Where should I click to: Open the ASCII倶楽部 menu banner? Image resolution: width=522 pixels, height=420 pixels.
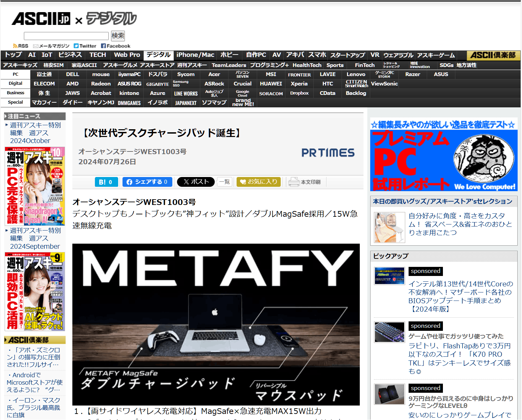493,55
